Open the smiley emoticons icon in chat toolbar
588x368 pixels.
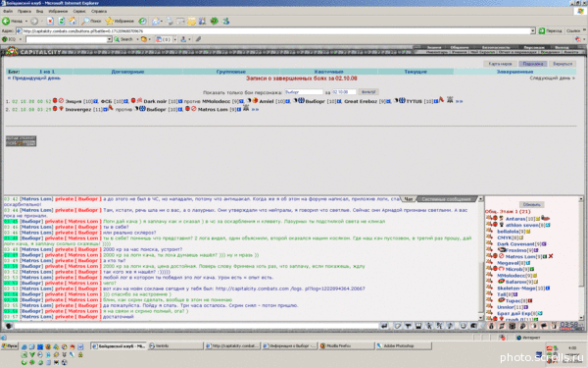point(464,326)
